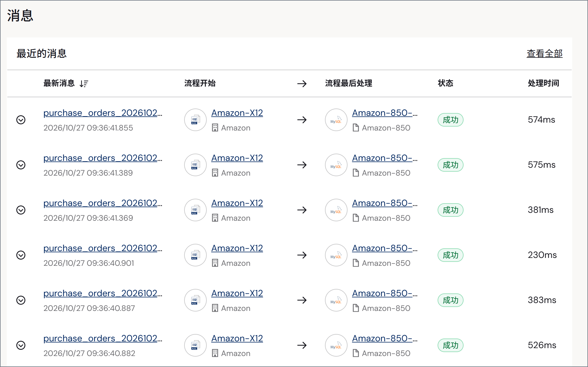Expand the message row timestamped 09:36:41.855
This screenshot has width=588, height=367.
coord(21,120)
